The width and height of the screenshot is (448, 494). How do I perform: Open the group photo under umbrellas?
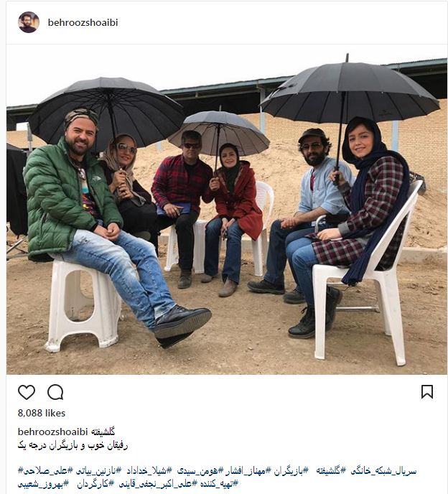tap(227, 210)
